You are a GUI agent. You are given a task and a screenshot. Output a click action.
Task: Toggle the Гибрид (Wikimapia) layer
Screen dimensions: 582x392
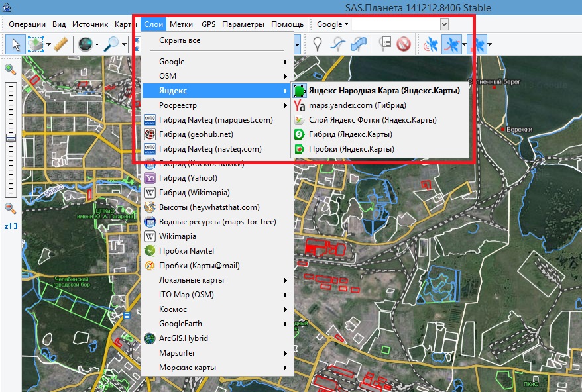(217, 193)
